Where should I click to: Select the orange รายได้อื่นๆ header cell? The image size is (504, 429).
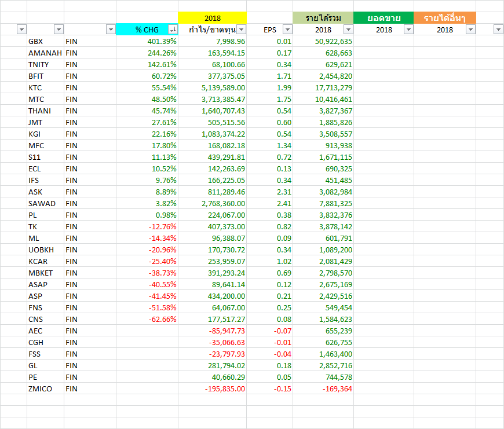coord(445,18)
